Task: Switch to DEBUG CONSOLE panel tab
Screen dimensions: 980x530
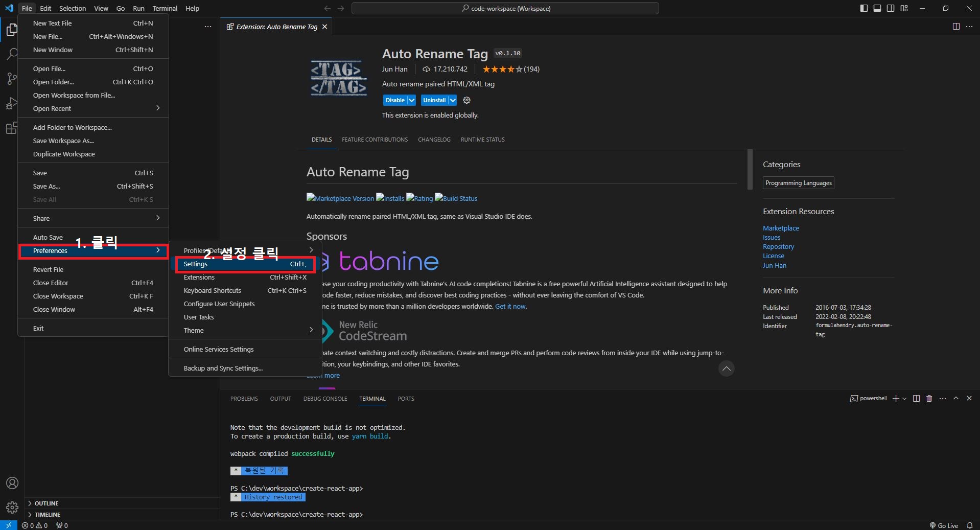Action: coord(325,399)
